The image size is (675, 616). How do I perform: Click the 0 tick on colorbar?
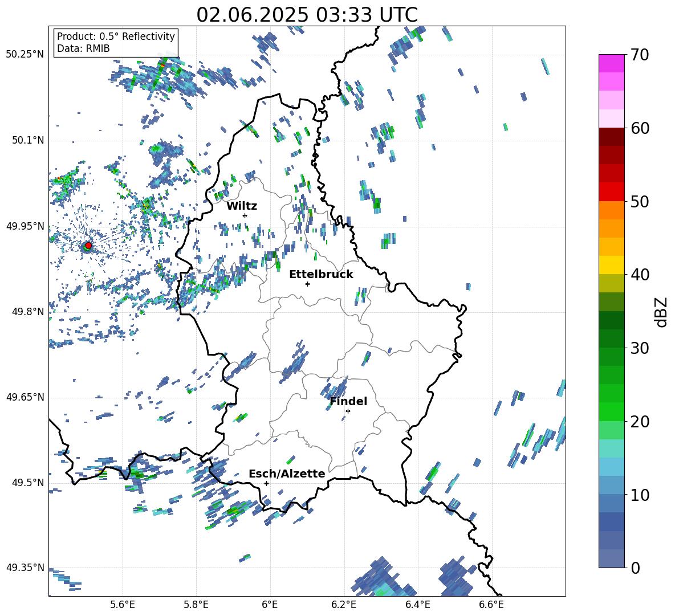[635, 568]
